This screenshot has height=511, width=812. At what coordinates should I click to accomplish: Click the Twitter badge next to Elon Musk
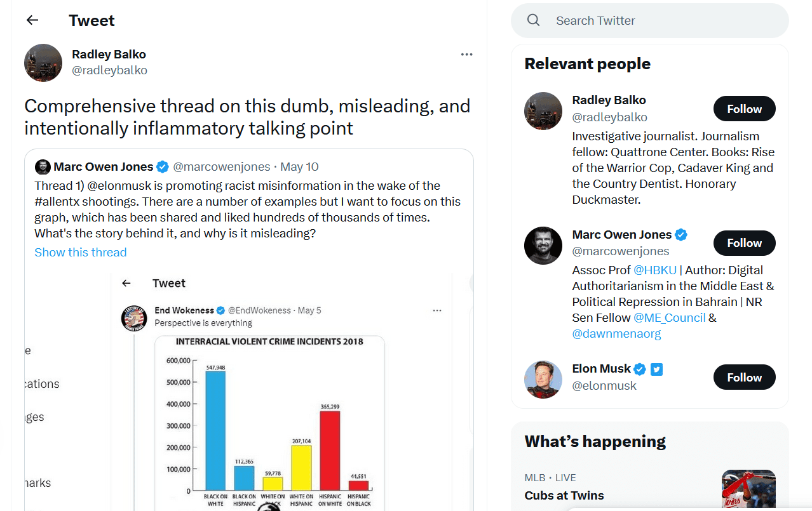657,369
